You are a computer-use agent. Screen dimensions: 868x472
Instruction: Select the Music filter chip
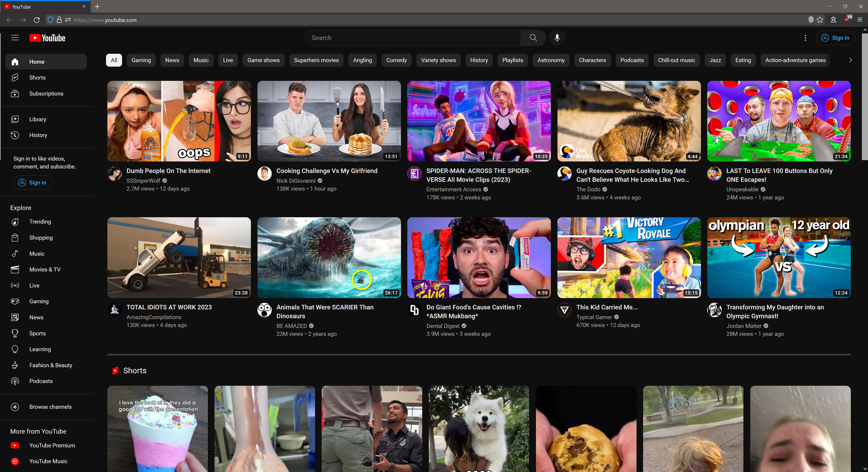[201, 60]
